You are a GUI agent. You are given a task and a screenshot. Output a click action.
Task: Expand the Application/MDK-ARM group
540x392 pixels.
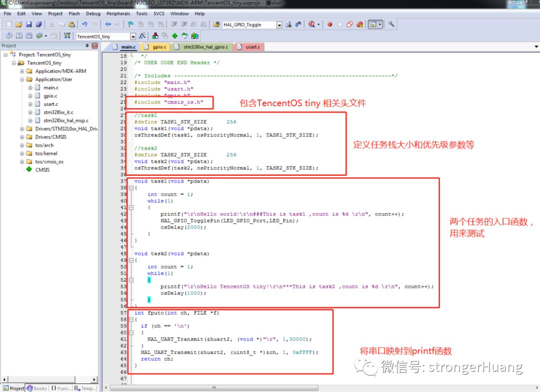pos(22,71)
